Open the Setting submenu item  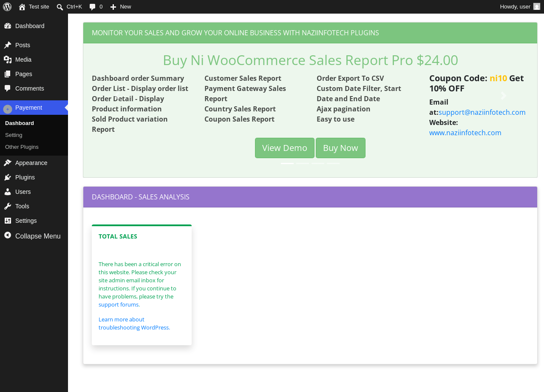(14, 135)
